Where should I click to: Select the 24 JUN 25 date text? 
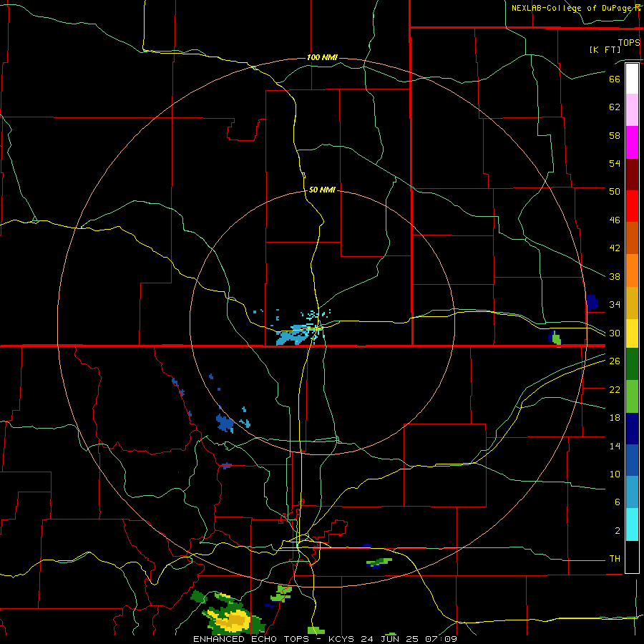click(x=390, y=639)
